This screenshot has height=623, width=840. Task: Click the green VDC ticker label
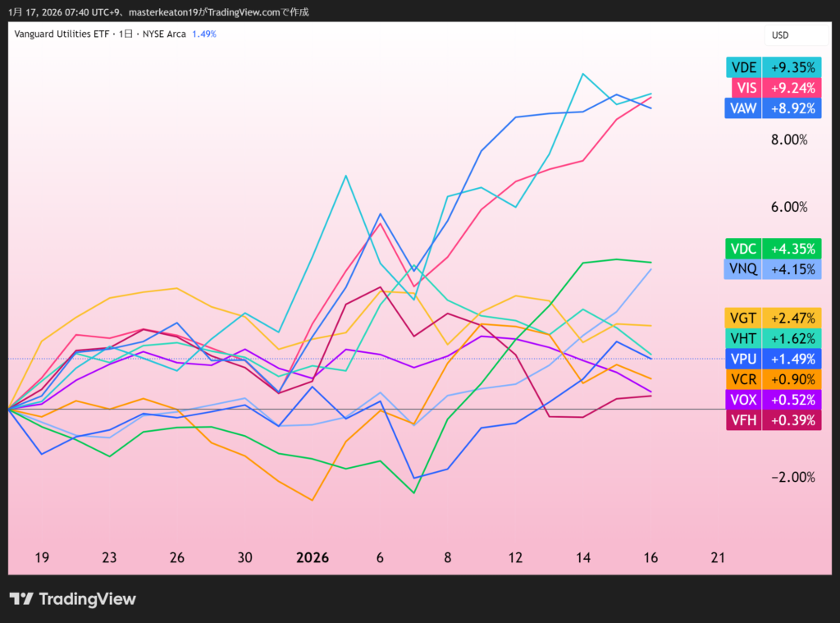[x=742, y=249]
